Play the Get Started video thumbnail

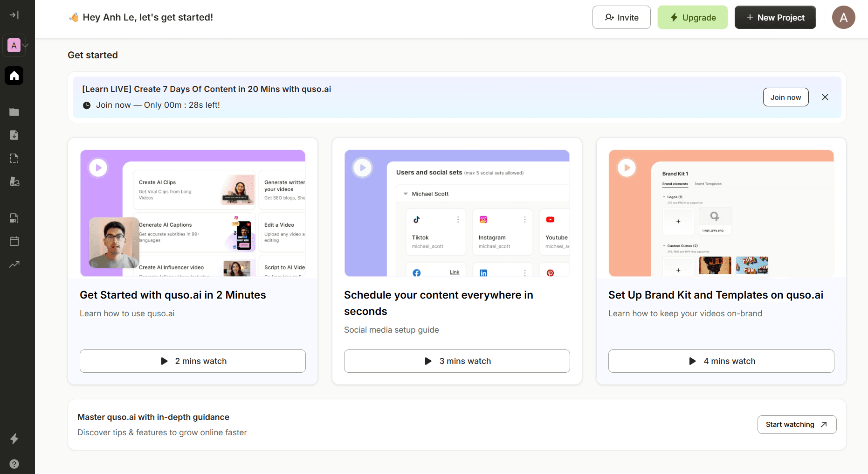[x=98, y=168]
